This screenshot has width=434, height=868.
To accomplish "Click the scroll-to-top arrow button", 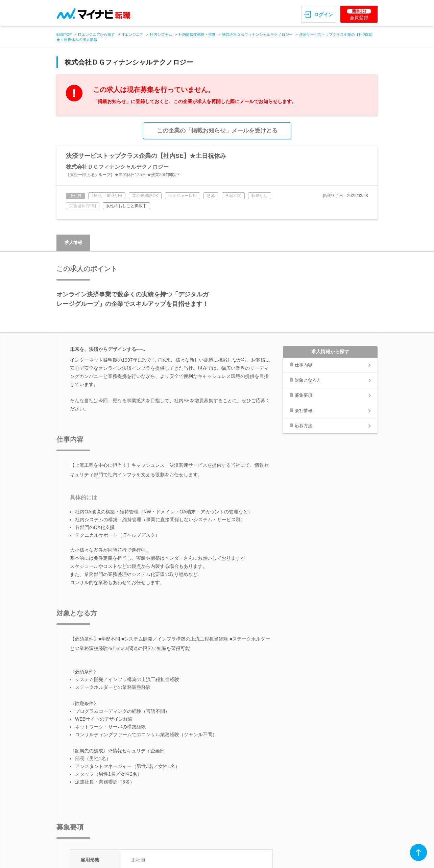I will [x=418, y=852].
